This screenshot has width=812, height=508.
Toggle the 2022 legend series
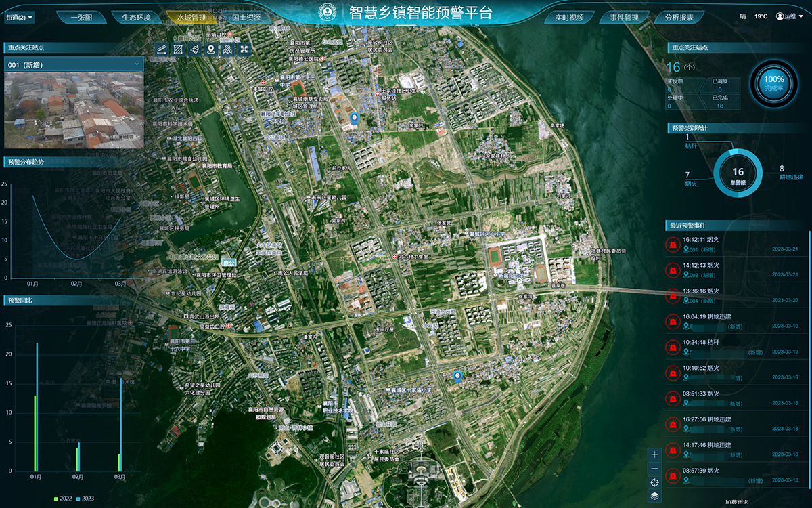tap(64, 499)
